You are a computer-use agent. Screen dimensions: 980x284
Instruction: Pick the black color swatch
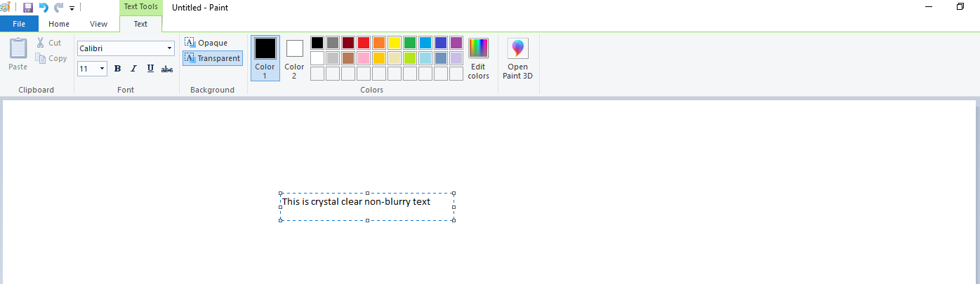[317, 43]
